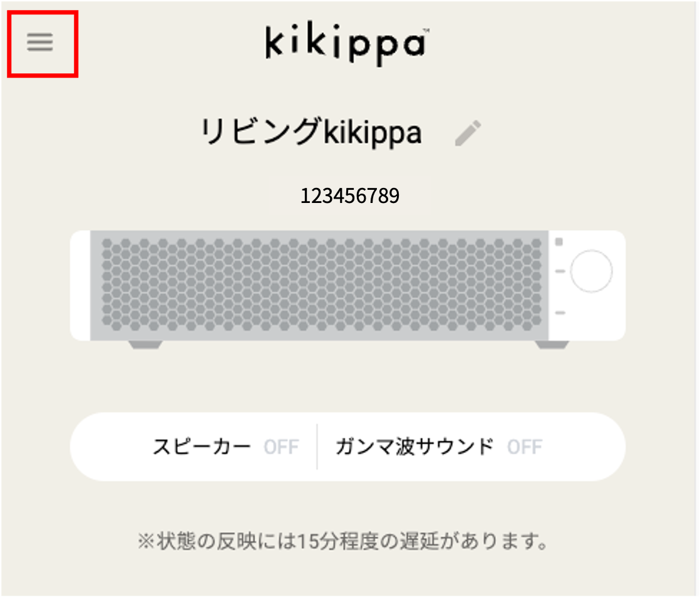Click the divider between speaker and gamma controls
The height and width of the screenshot is (597, 700).
tap(316, 446)
